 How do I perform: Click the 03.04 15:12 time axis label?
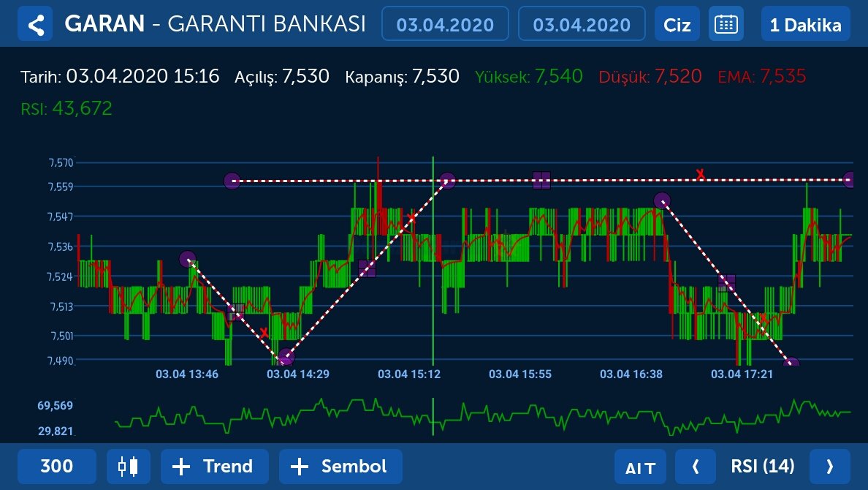(409, 374)
